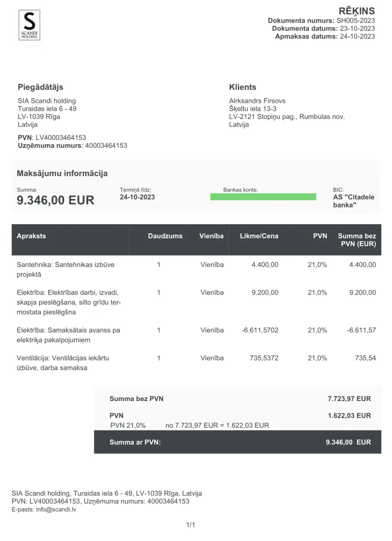Click the 9.346,00 EUR payment sum
The width and height of the screenshot is (392, 541).
coord(55,200)
